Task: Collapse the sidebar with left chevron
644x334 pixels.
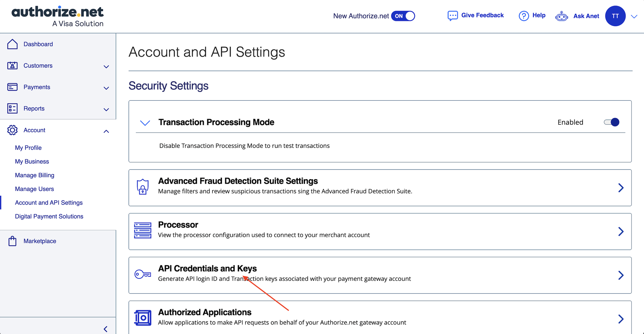Action: point(106,329)
